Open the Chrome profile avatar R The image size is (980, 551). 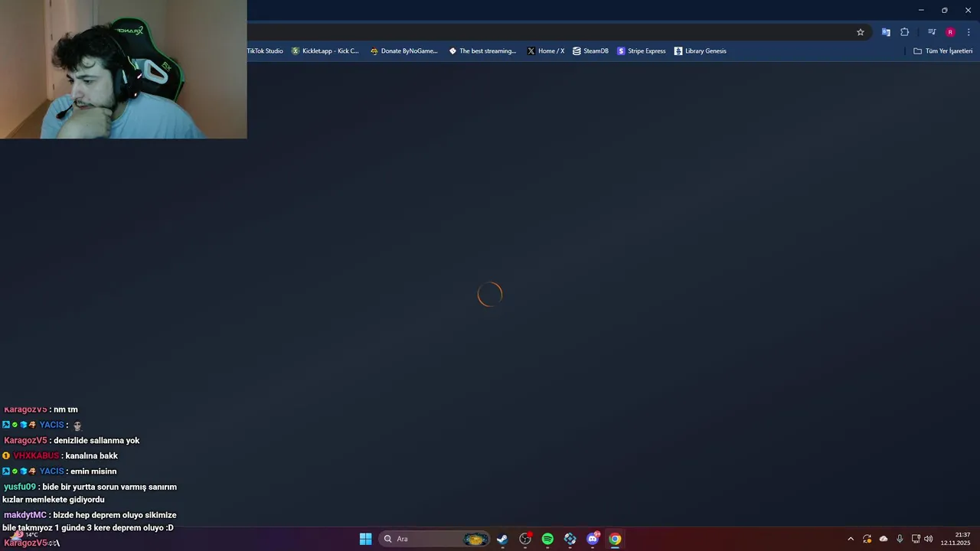click(x=950, y=32)
